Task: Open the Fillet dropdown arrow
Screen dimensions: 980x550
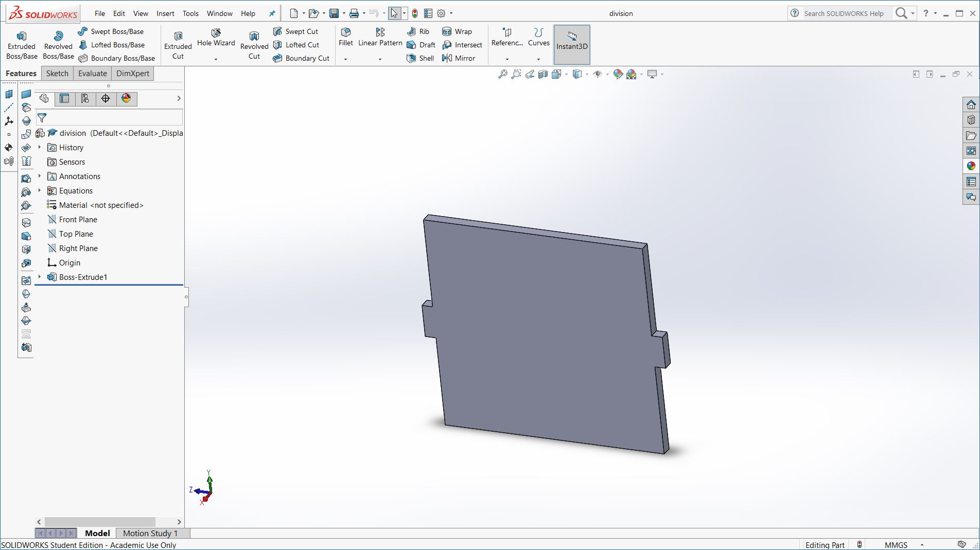Action: click(346, 59)
